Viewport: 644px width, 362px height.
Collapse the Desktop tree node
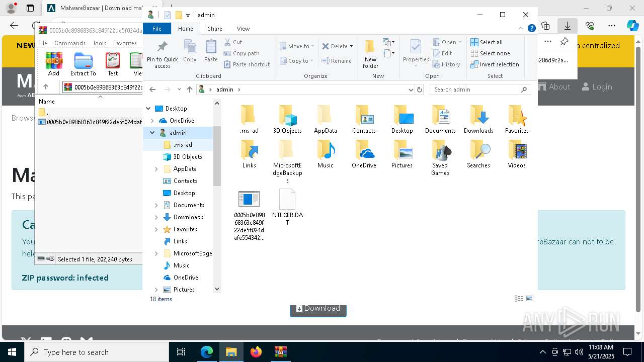pos(148,109)
